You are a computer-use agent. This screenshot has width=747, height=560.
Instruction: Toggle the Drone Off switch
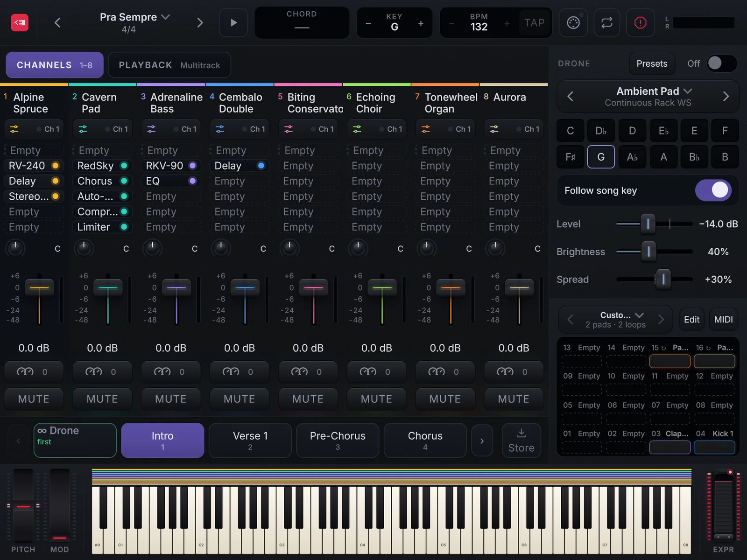point(722,63)
